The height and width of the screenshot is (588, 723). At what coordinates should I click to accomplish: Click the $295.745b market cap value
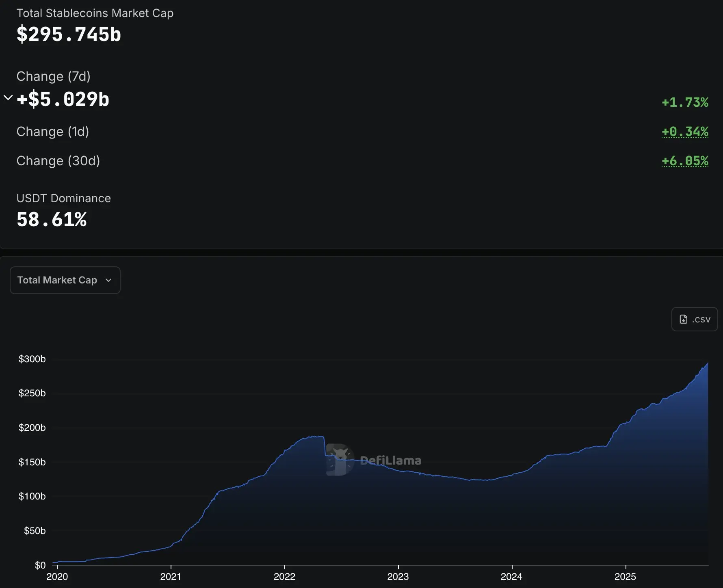(x=69, y=34)
